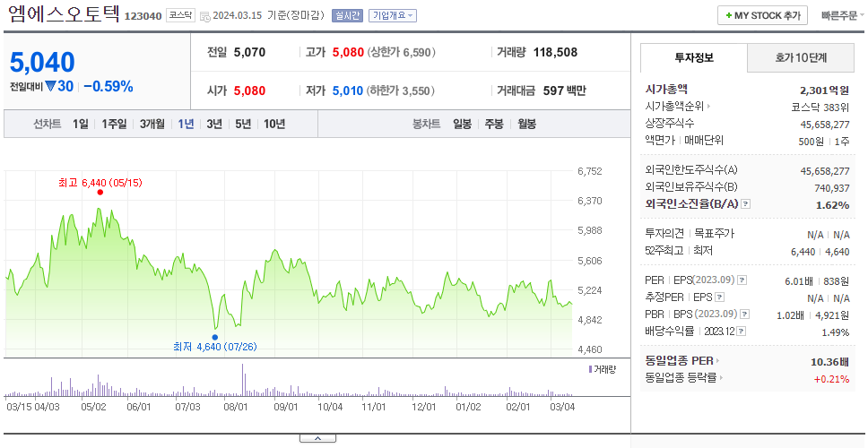Click the 시가총액순위 link
Viewport: 868px width, 448px height.
(675, 107)
